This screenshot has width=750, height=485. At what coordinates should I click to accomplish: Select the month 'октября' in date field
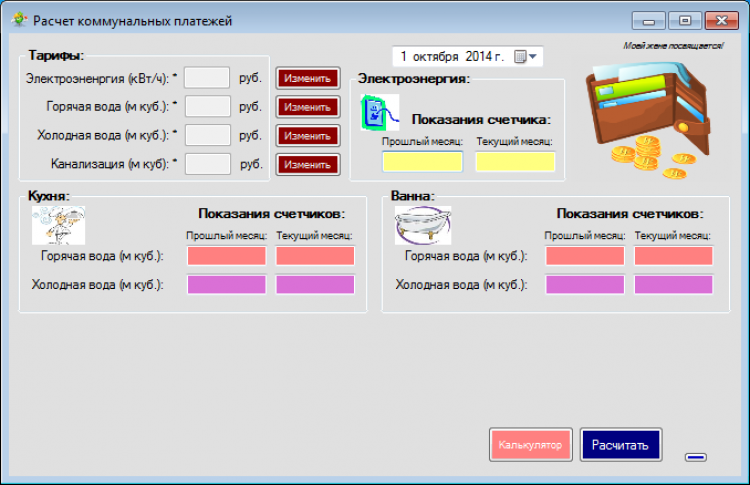(436, 56)
